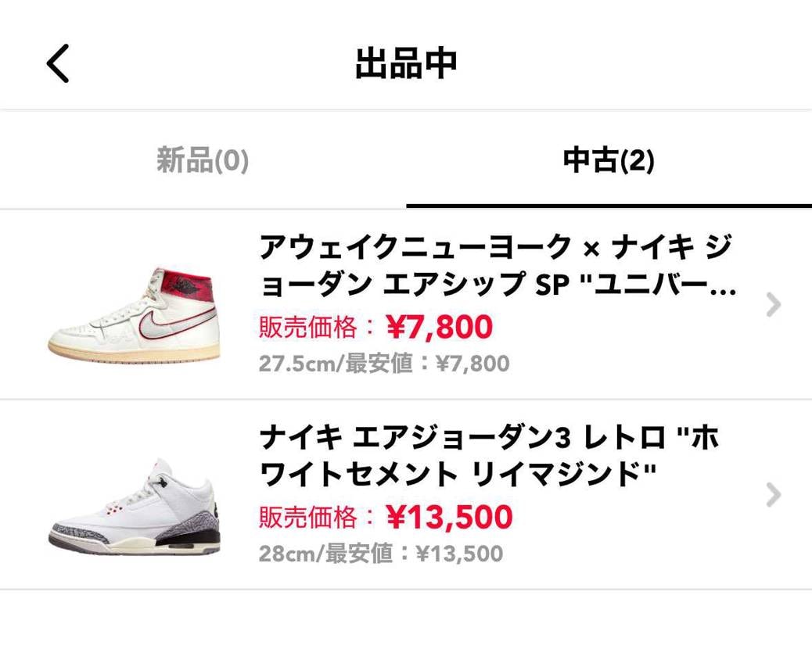
Task: Click the ¥7,800 最安値 lowest price value
Action: click(x=472, y=363)
